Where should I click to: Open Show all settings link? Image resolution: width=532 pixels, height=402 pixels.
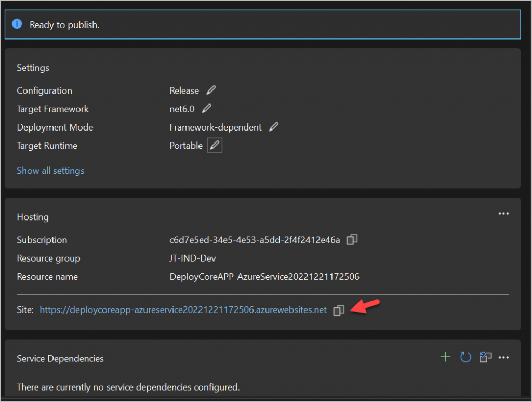[x=50, y=171]
